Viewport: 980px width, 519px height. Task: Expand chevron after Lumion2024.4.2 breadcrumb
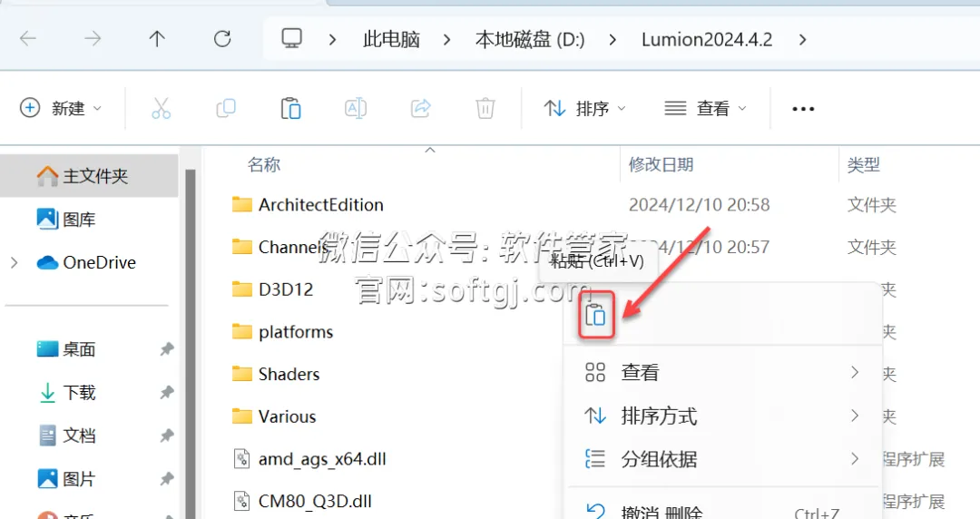click(x=802, y=39)
